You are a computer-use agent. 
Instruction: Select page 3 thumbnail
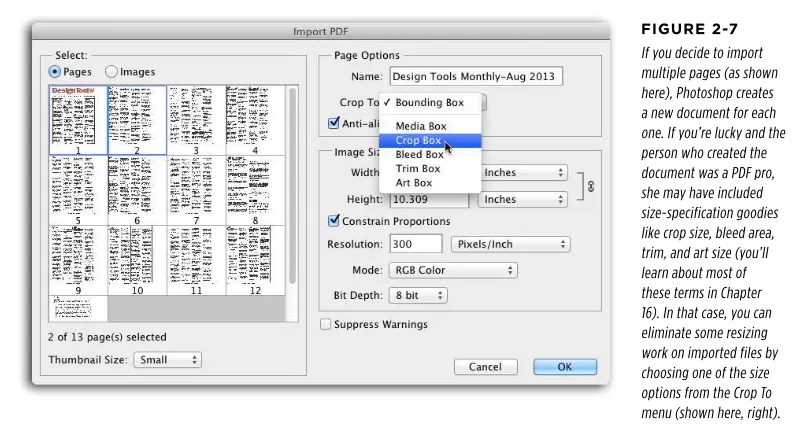(x=196, y=120)
